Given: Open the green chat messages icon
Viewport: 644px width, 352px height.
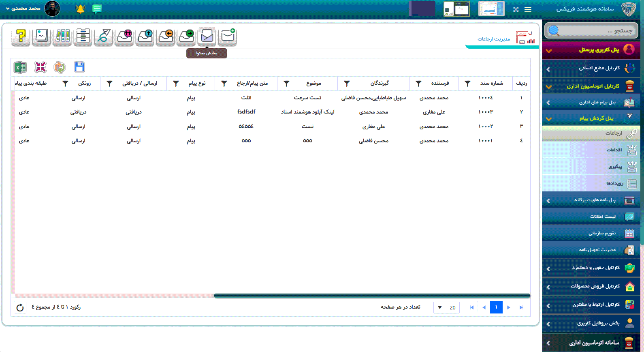Looking at the screenshot, I should pyautogui.click(x=97, y=9).
